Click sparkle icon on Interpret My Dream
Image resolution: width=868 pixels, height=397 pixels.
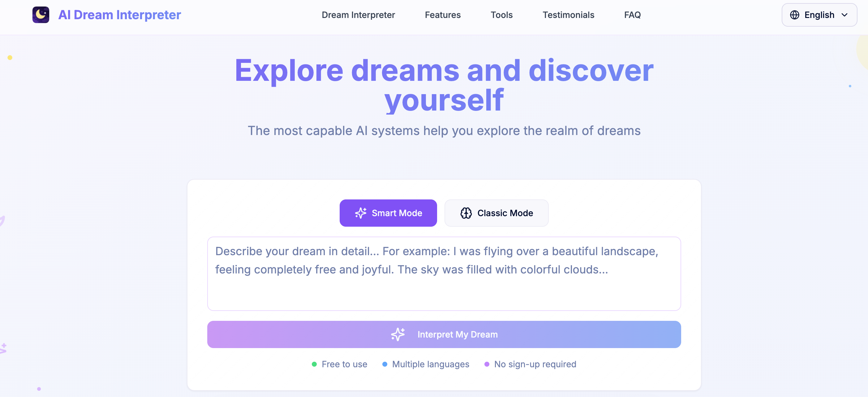[398, 334]
